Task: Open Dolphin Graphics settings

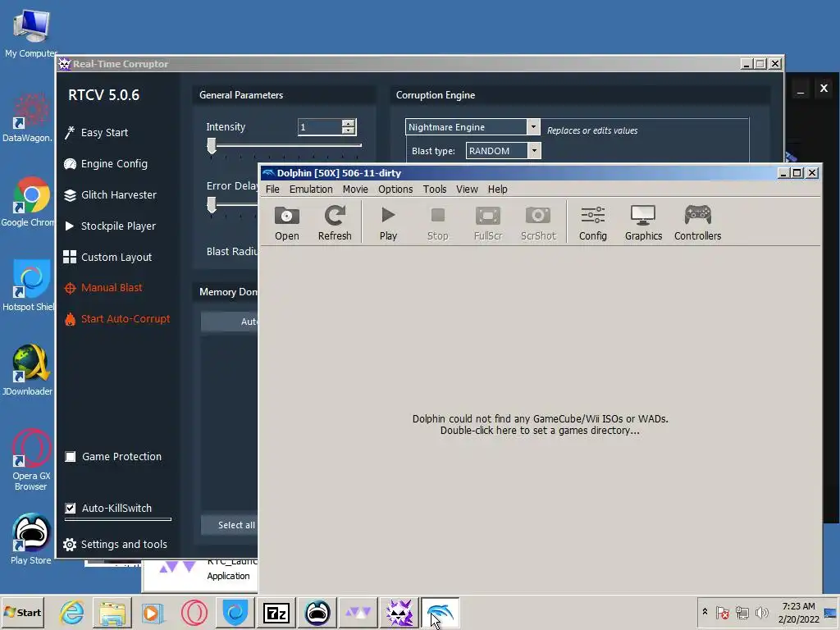Action: click(643, 222)
